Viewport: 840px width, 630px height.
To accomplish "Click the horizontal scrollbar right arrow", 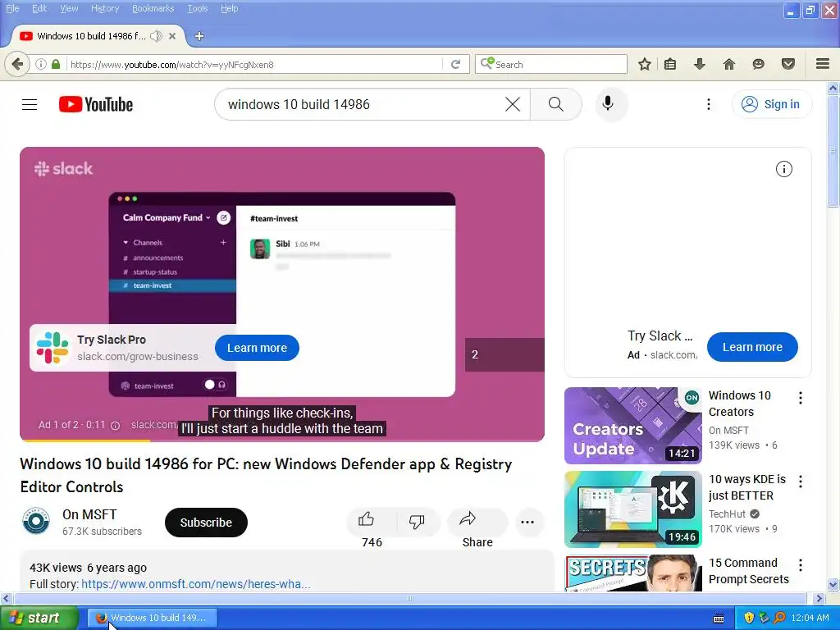I will coord(819,598).
